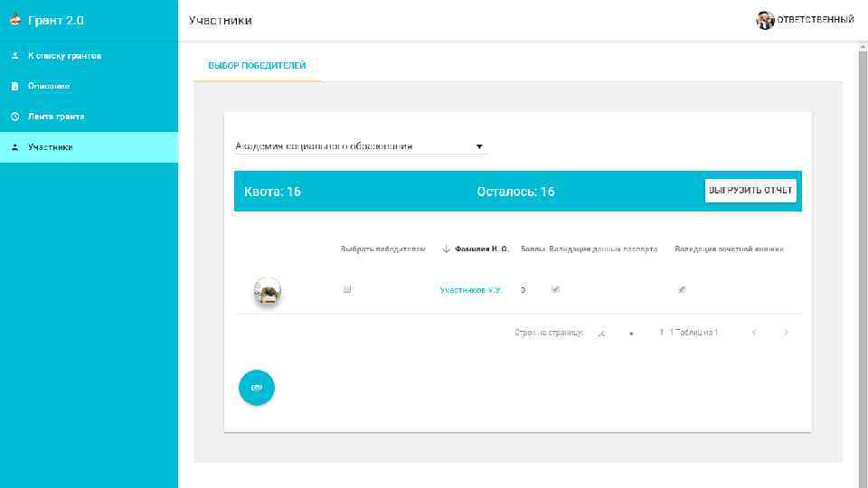Click the participant avatar thumbnail
The width and height of the screenshot is (868, 488).
[268, 291]
